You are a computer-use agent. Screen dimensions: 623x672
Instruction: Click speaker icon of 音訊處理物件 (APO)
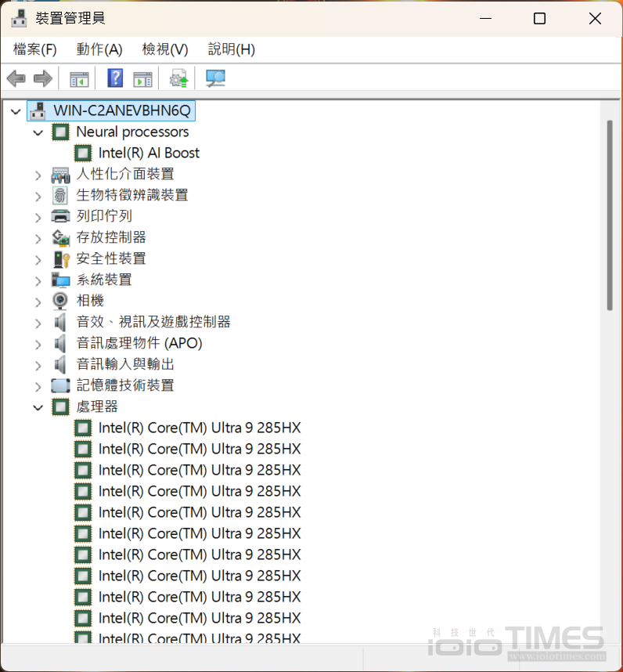(60, 343)
